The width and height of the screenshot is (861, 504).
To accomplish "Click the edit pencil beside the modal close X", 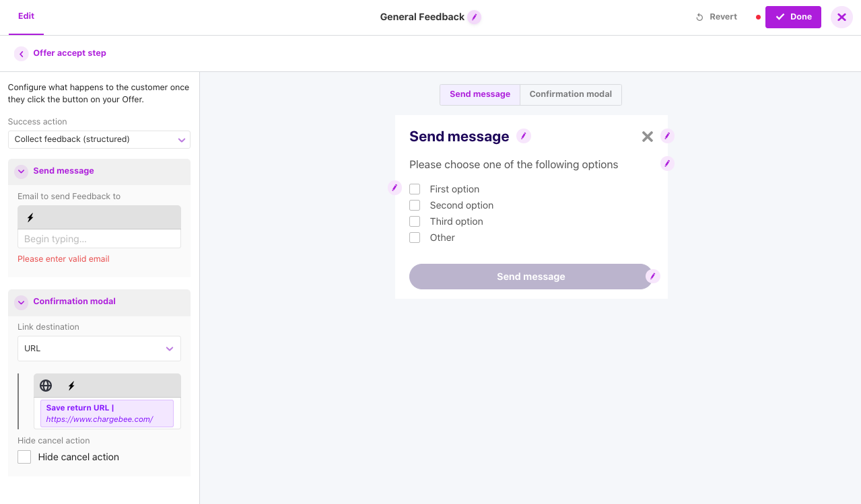I will pyautogui.click(x=667, y=137).
